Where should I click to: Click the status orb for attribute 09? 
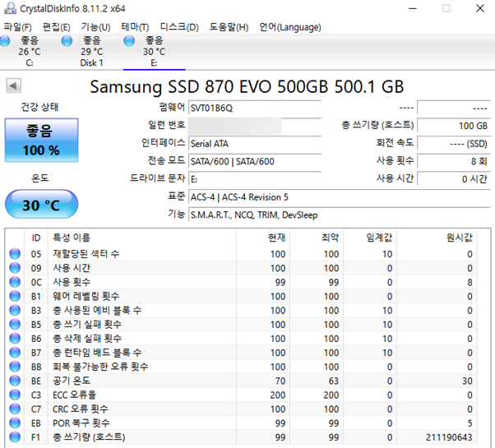coord(15,268)
